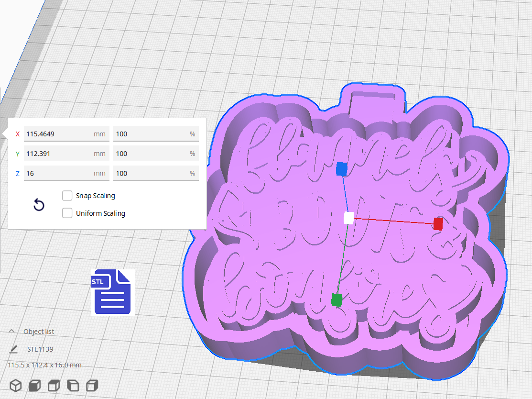The height and width of the screenshot is (399, 532).
Task: Click the X percentage field showing 100
Action: [x=156, y=134]
